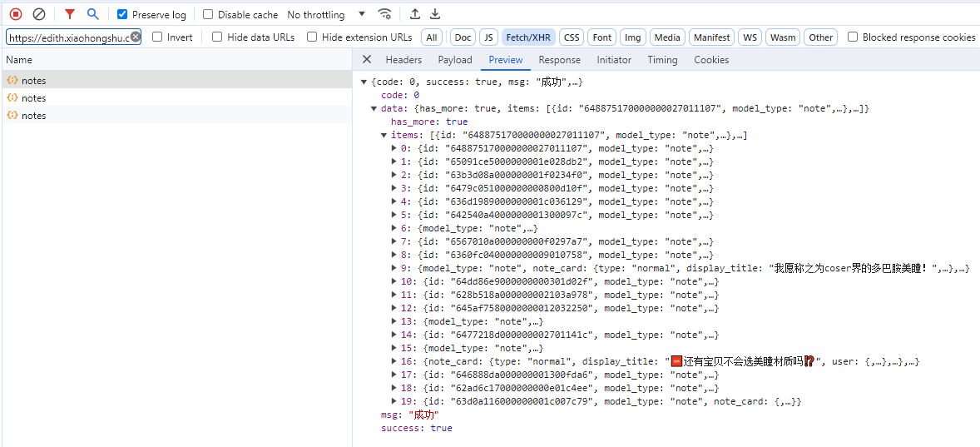Open the No throttling dropdown
The image size is (980, 447).
(326, 15)
